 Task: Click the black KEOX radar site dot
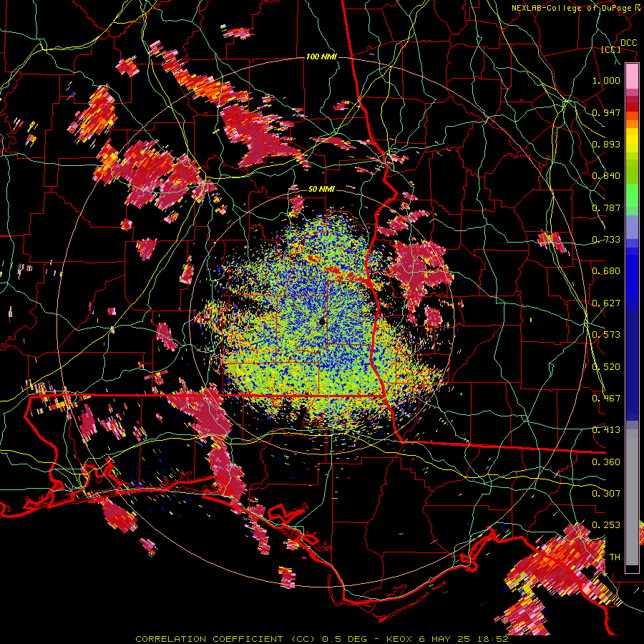coord(322,321)
